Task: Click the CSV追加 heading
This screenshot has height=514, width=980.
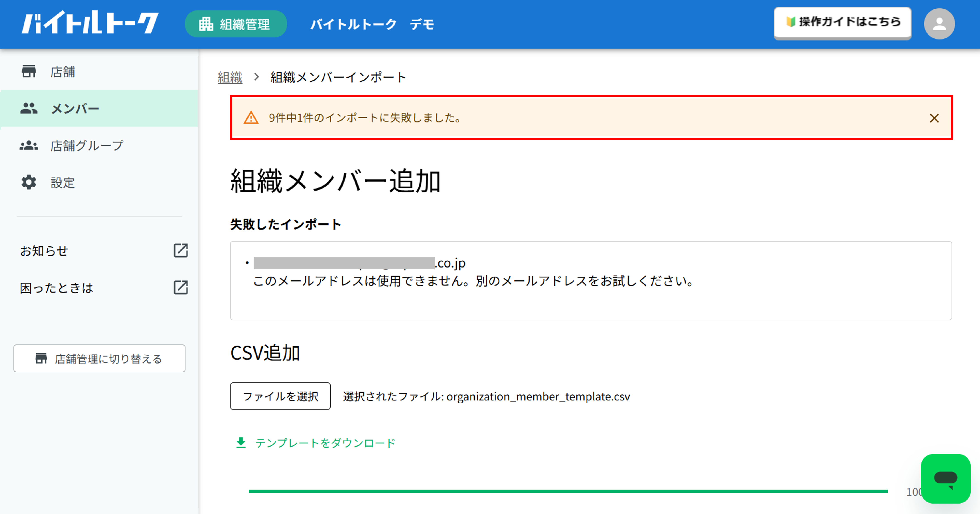Action: pos(265,353)
